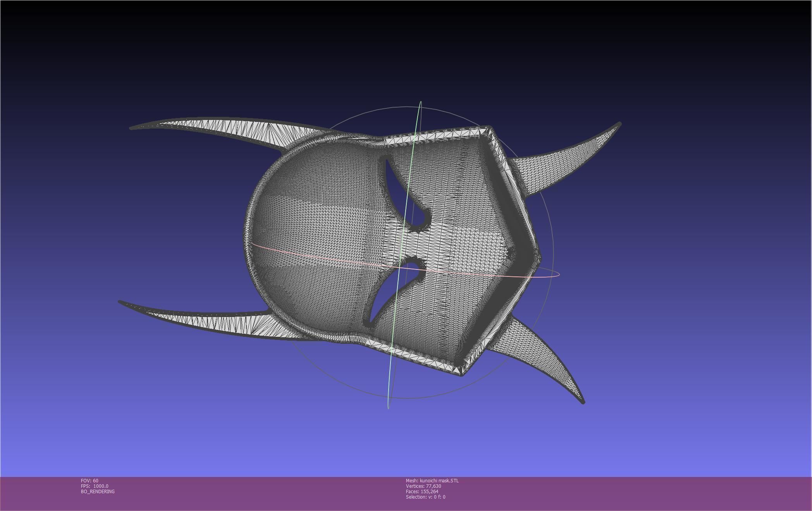Click the Selection: v: 0 f: 0 text
Screen dimensions: 812x511
pyautogui.click(x=425, y=497)
